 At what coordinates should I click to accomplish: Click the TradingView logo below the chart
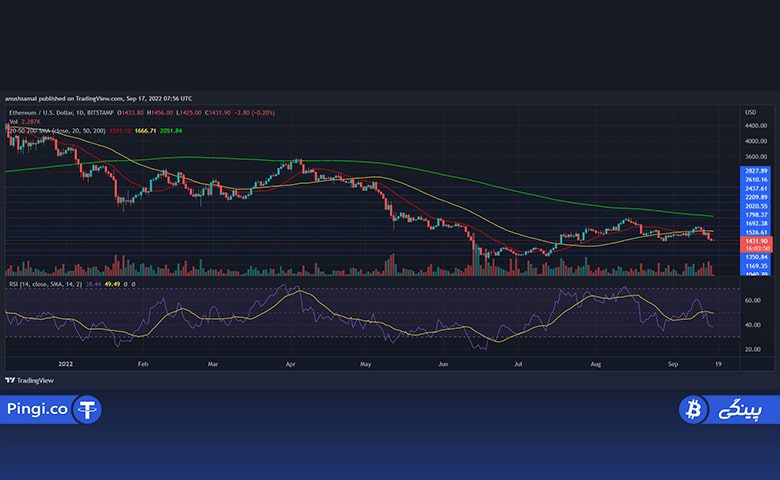(29, 381)
